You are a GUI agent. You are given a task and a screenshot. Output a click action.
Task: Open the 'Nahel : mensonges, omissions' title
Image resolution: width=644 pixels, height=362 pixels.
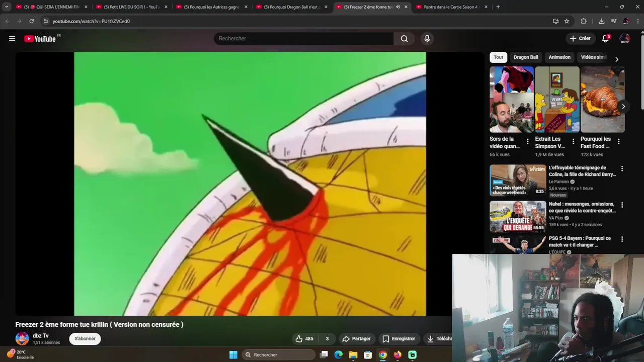tap(582, 207)
